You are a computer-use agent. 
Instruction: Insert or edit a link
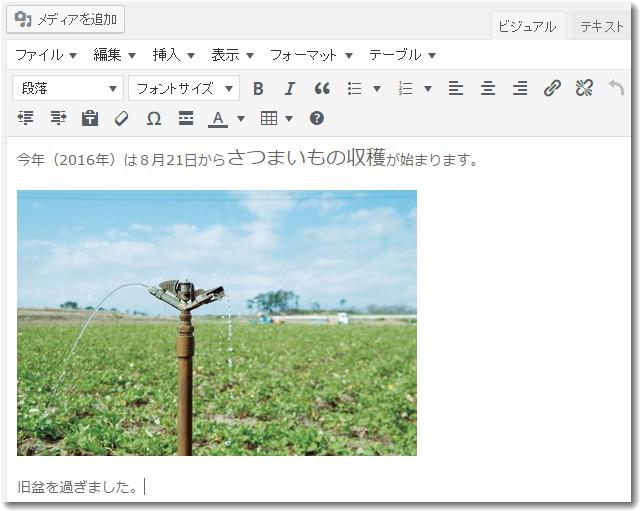tap(552, 88)
